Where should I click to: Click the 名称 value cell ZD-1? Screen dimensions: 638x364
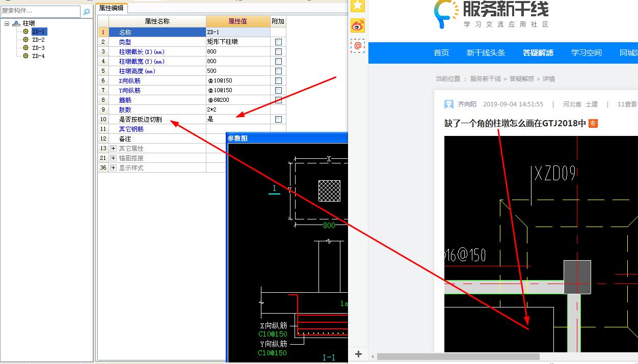click(238, 32)
